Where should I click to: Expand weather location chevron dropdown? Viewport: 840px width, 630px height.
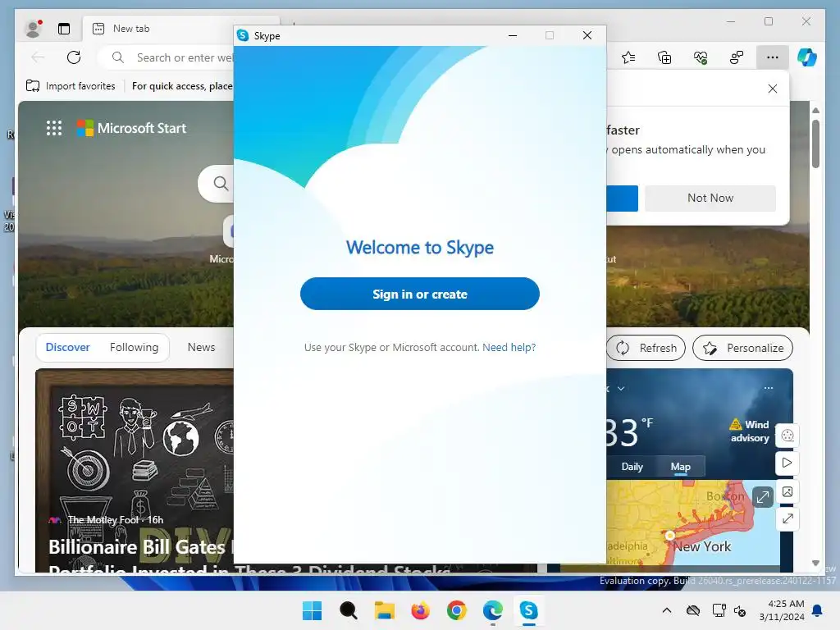point(621,388)
